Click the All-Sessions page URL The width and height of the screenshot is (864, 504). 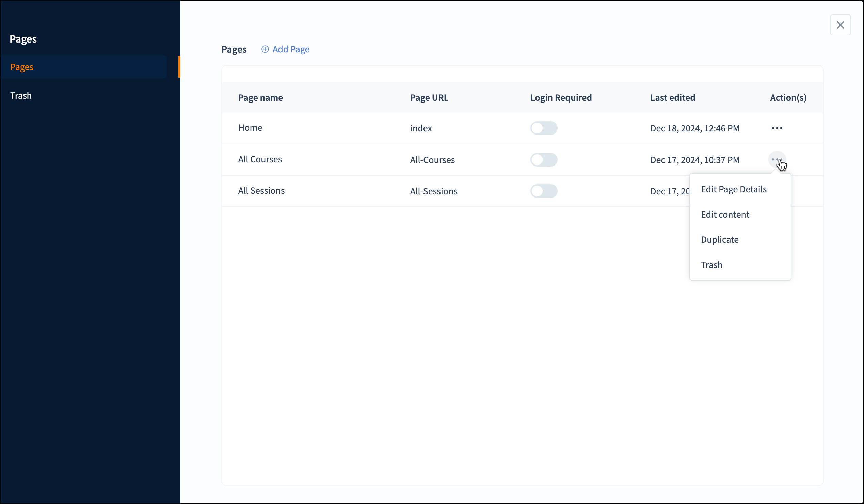[433, 191]
